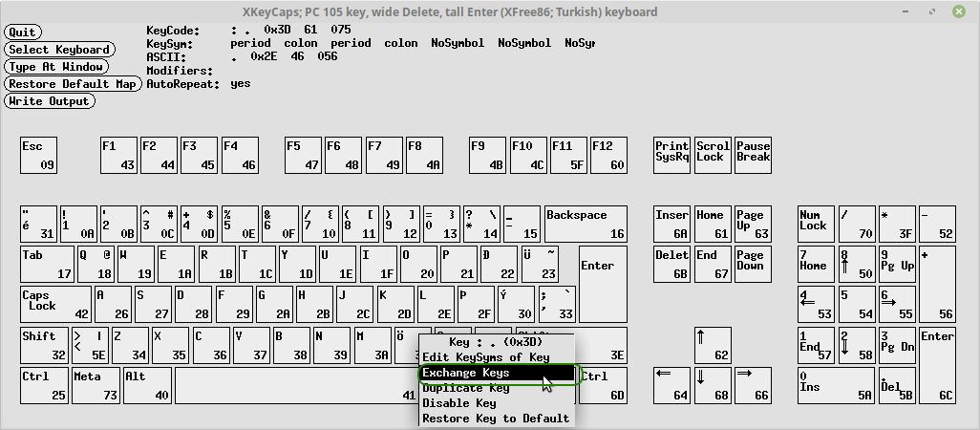
Task: Click keypad 1 End key
Action: click(816, 346)
